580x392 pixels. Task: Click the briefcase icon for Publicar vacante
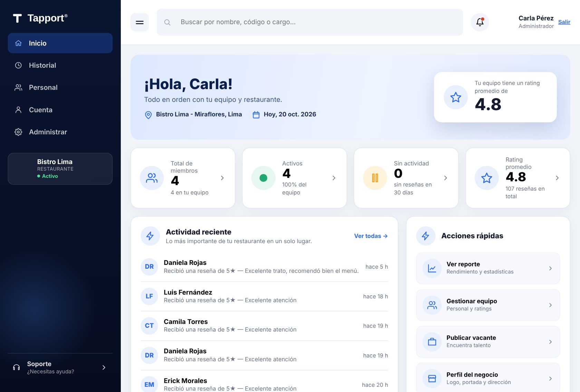point(432,342)
